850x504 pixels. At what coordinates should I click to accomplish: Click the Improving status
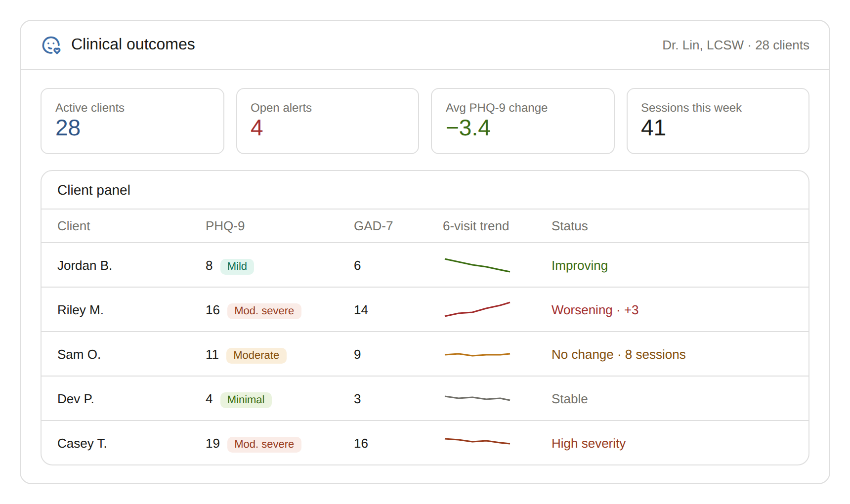pyautogui.click(x=580, y=266)
